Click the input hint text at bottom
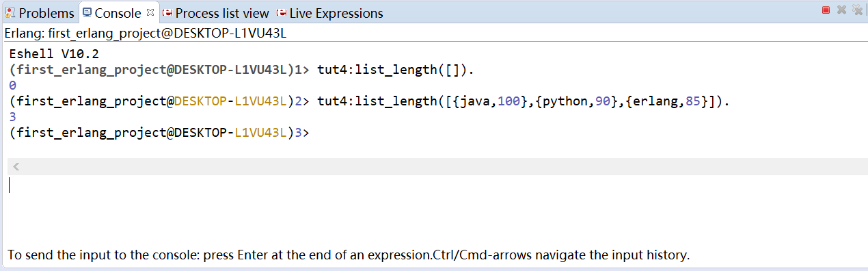This screenshot has width=868, height=271. (349, 255)
